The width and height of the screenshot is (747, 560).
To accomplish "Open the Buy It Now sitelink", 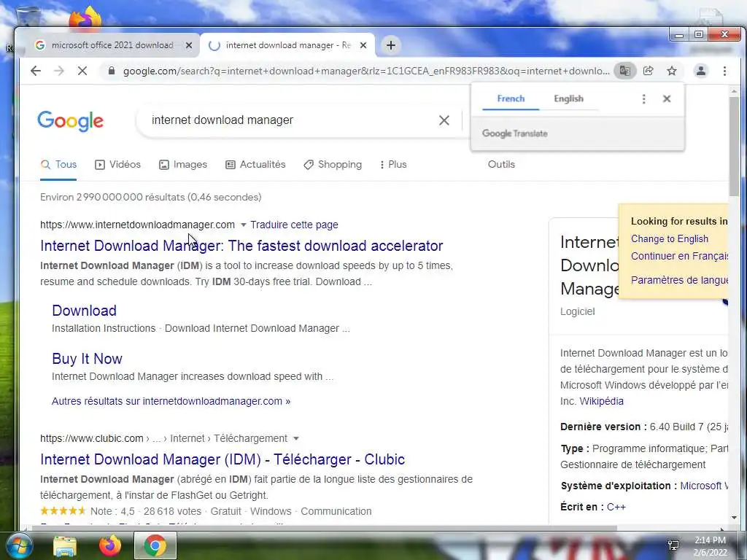I will 88,359.
